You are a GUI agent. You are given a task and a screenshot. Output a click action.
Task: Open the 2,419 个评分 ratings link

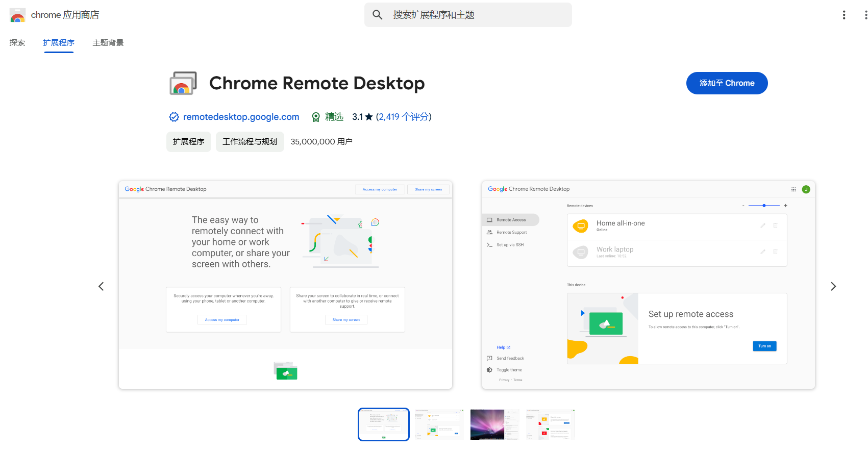(403, 117)
